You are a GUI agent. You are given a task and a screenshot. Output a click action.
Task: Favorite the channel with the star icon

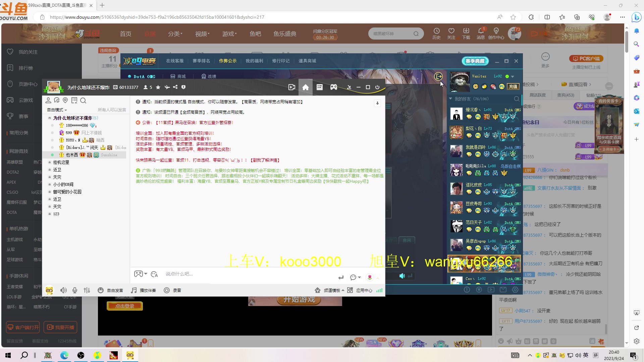coord(158,87)
